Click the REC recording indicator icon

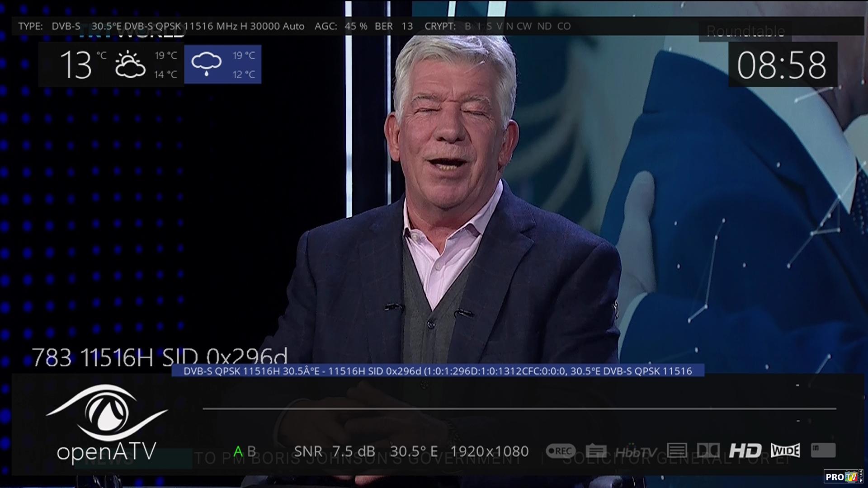pos(561,450)
